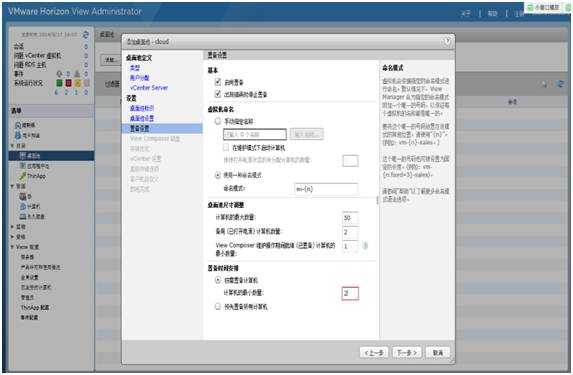Open the ThinApp item in the sidebar

click(x=33, y=176)
